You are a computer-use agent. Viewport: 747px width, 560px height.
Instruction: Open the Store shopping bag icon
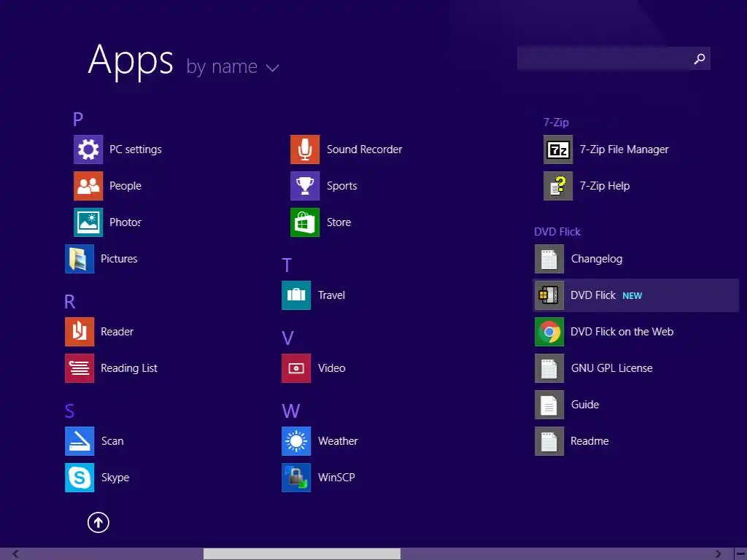click(305, 222)
